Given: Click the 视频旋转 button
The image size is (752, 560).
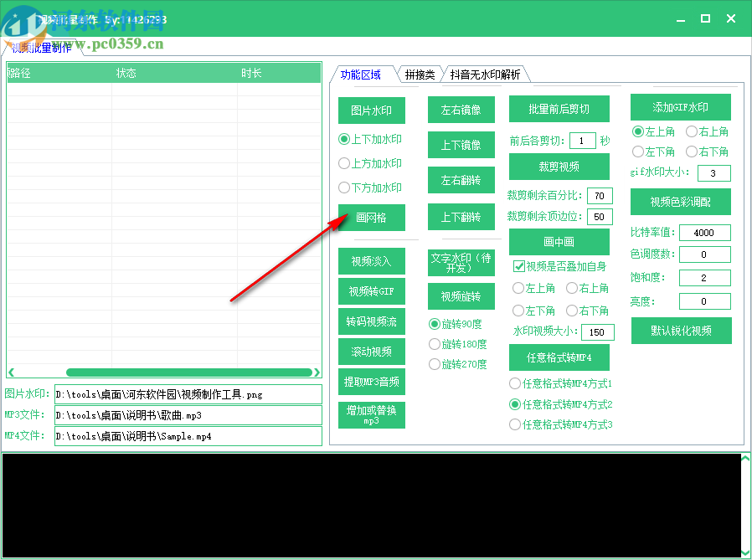Looking at the screenshot, I should pyautogui.click(x=461, y=296).
